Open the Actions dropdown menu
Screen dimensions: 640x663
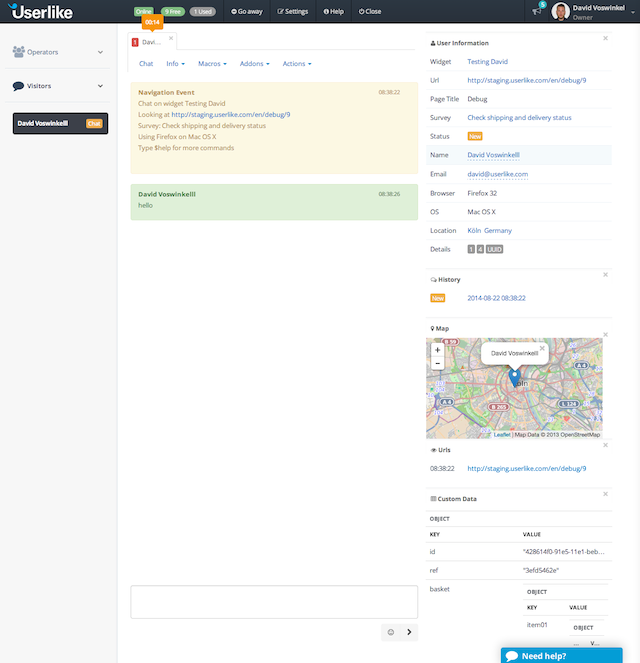tap(297, 64)
